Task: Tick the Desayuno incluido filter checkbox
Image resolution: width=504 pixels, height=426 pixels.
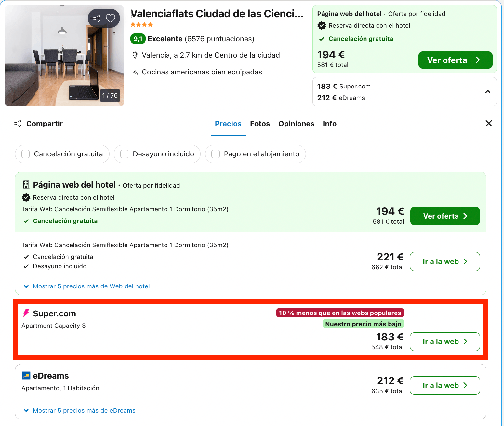Action: click(x=124, y=154)
